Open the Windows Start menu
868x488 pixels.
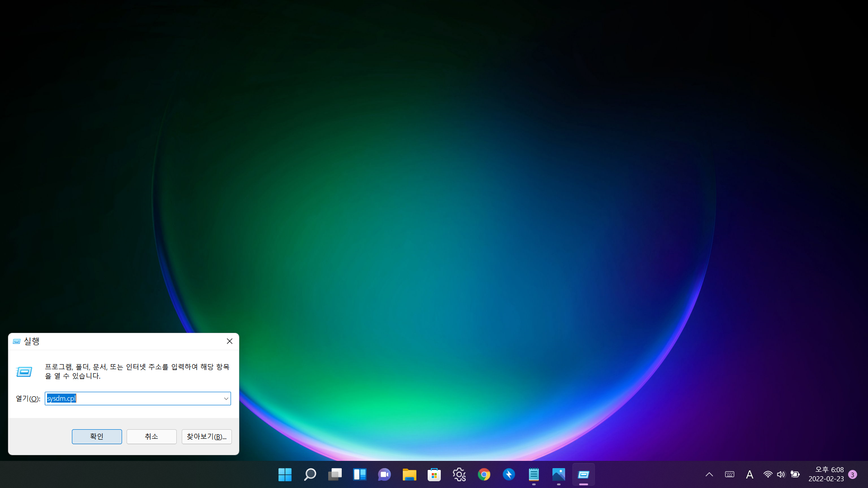(285, 474)
